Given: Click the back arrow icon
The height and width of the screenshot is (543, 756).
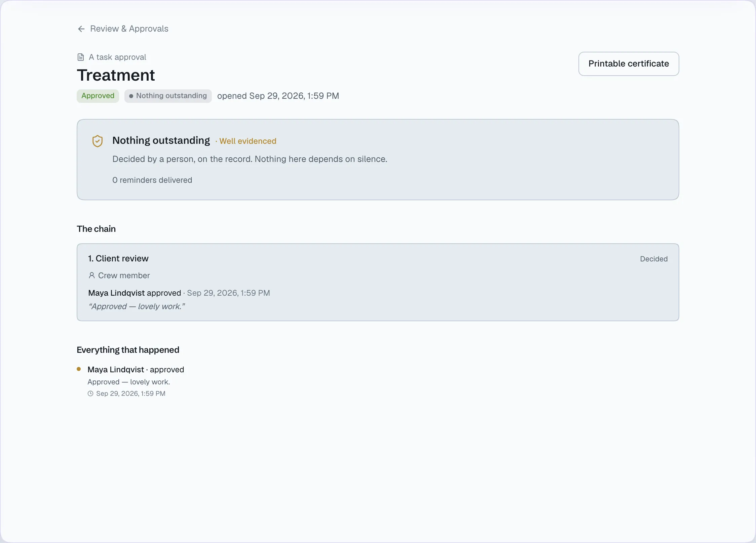Looking at the screenshot, I should tap(81, 29).
